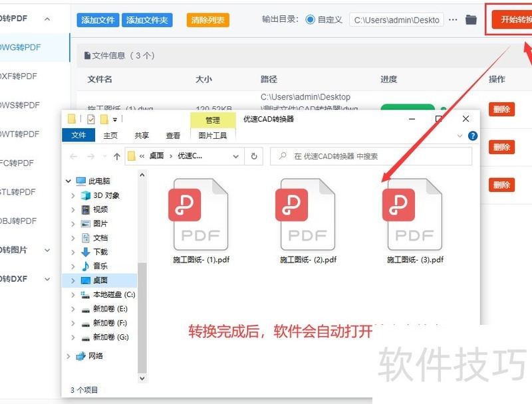Viewport: 532px width, 404px height.
Task: Click the 添加文件 button
Action: tap(98, 20)
